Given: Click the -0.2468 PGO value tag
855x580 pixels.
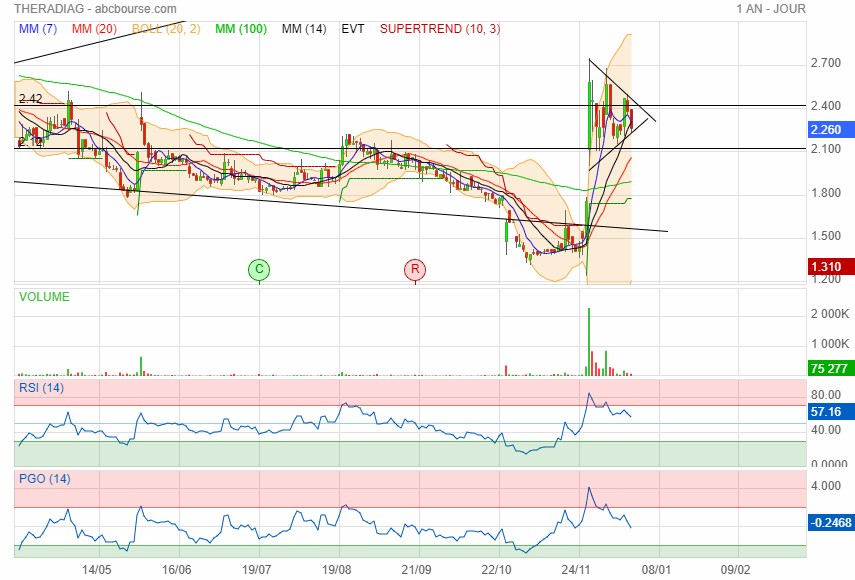Looking at the screenshot, I should tap(830, 522).
